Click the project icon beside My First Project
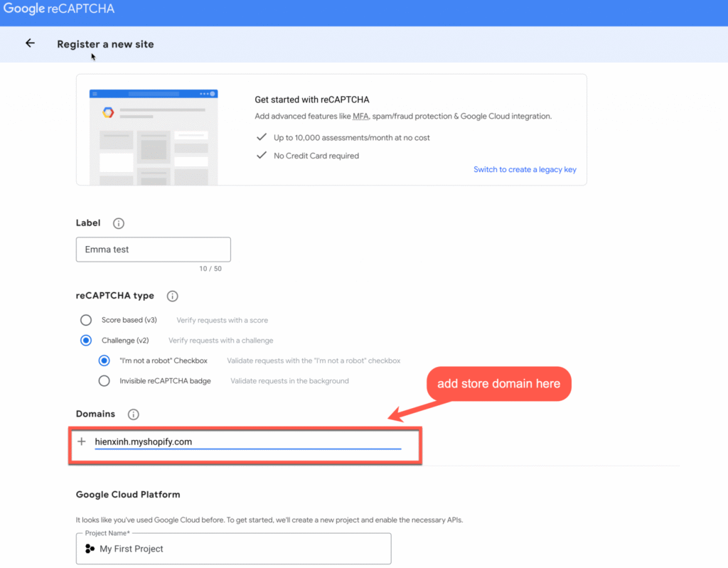Image resolution: width=728 pixels, height=568 pixels. point(90,549)
